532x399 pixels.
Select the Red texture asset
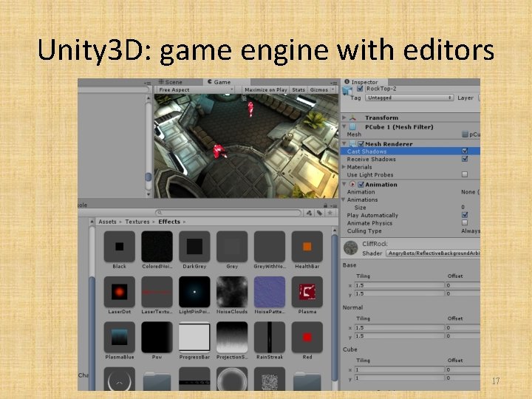point(307,337)
